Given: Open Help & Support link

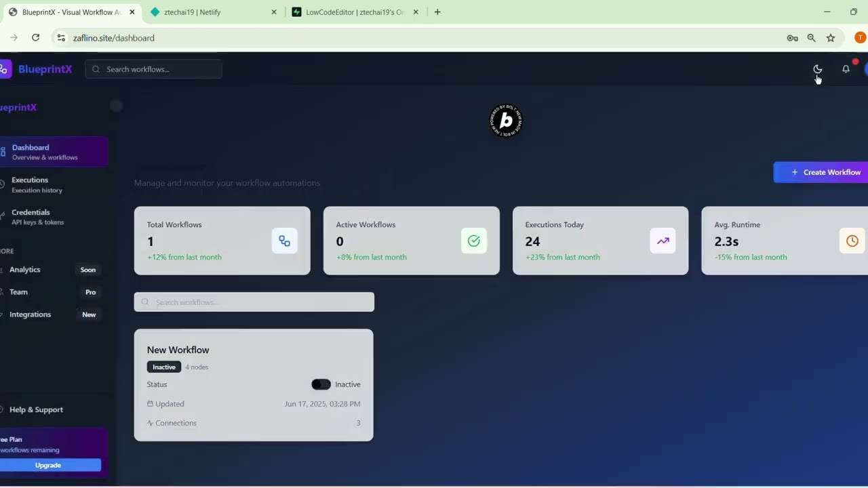Looking at the screenshot, I should pos(36,409).
